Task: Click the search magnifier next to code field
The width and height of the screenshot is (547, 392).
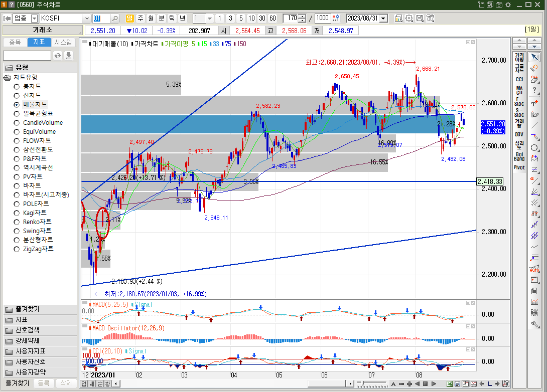Action: click(x=115, y=18)
